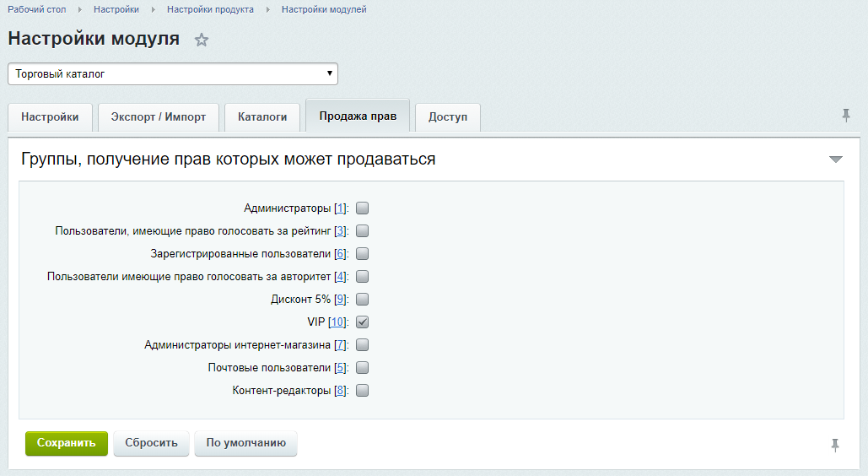Tick Зарегистрированные пользователи [6] checkbox

362,254
